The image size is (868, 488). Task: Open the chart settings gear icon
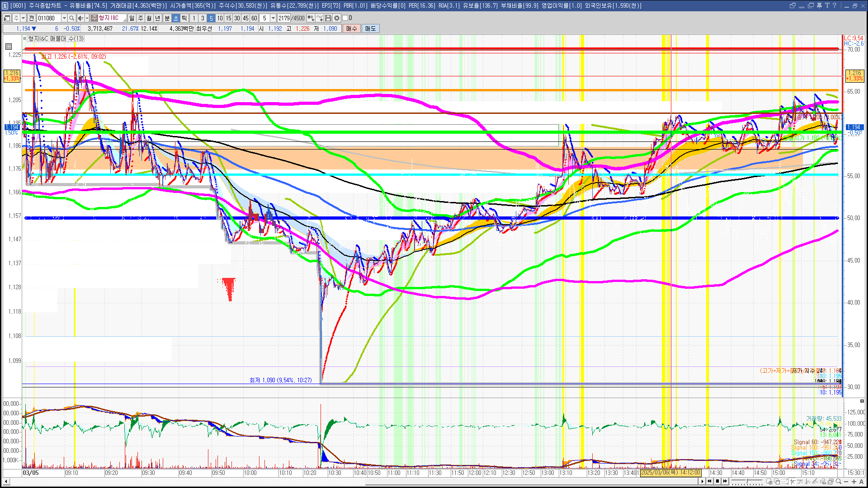pos(337,18)
